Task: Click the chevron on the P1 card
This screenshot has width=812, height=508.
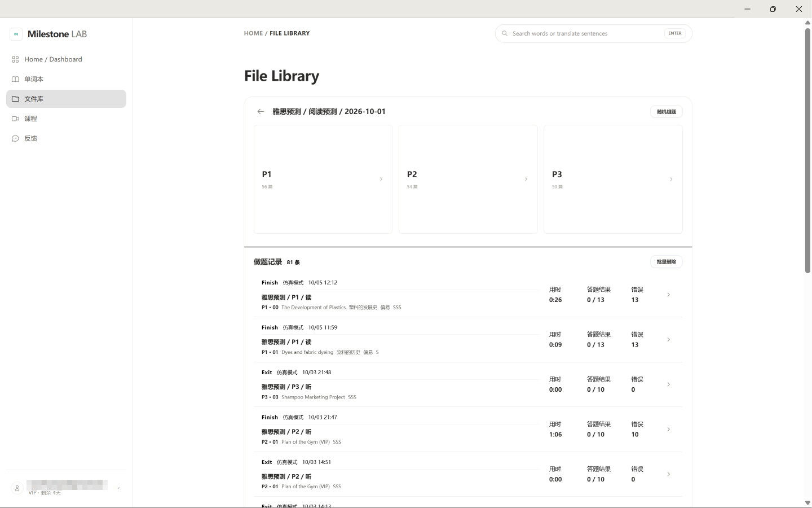Action: [x=381, y=179]
